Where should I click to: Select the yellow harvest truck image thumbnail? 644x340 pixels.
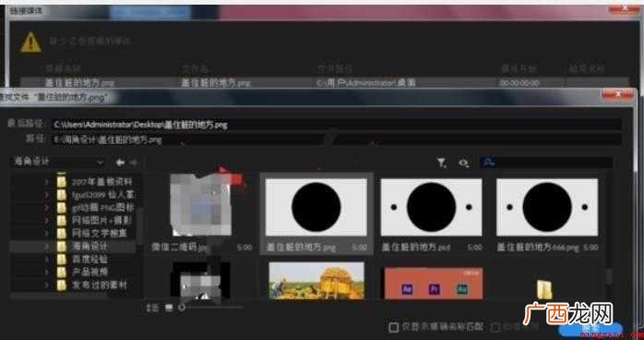(x=316, y=280)
